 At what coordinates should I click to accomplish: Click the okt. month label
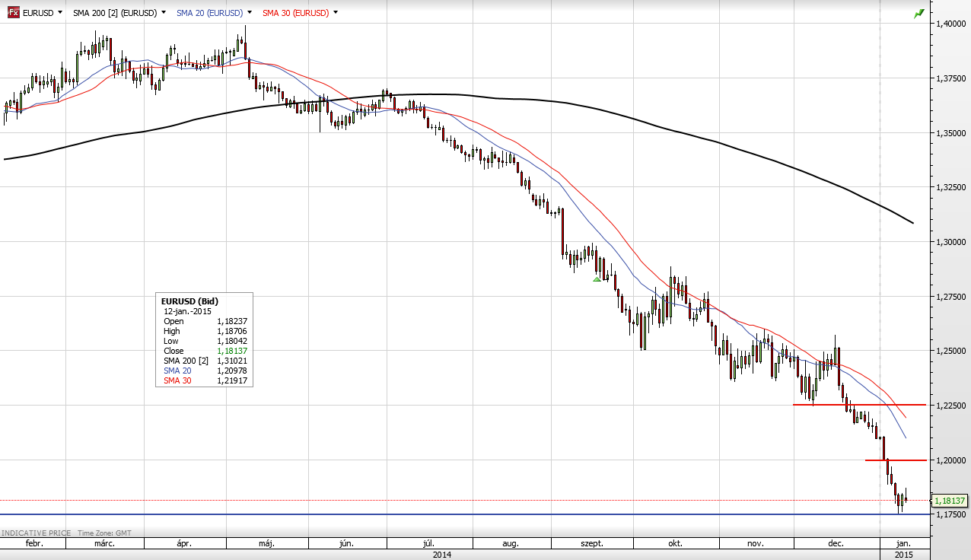(x=675, y=543)
